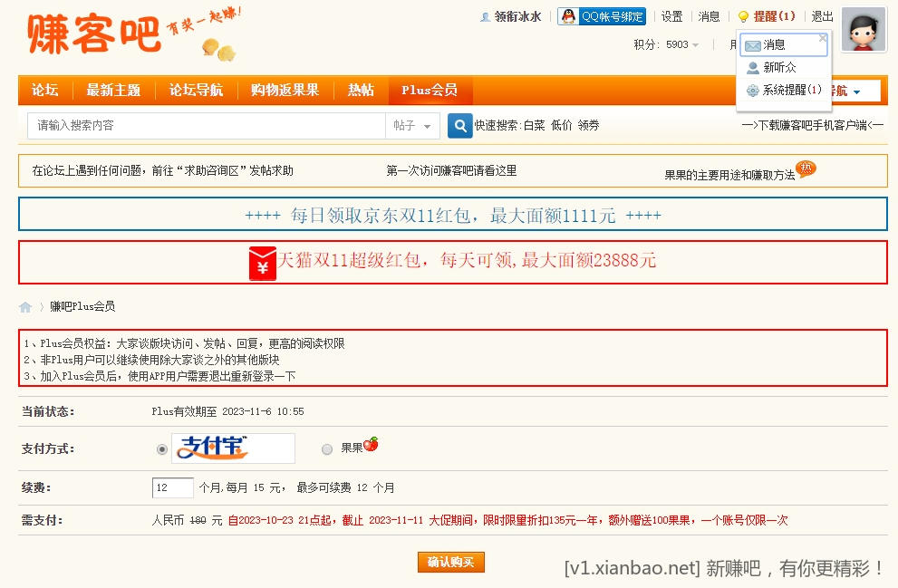Image resolution: width=898 pixels, height=588 pixels.
Task: Click the 系统提醒(1) popup menu entry
Action: [x=784, y=91]
